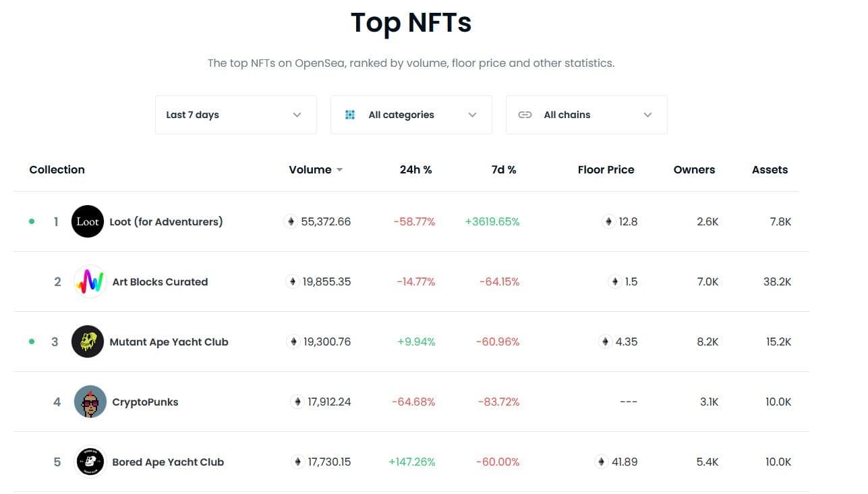Viewport: 868px width, 494px height.
Task: Open the Last 7 days dropdown
Action: 235,115
